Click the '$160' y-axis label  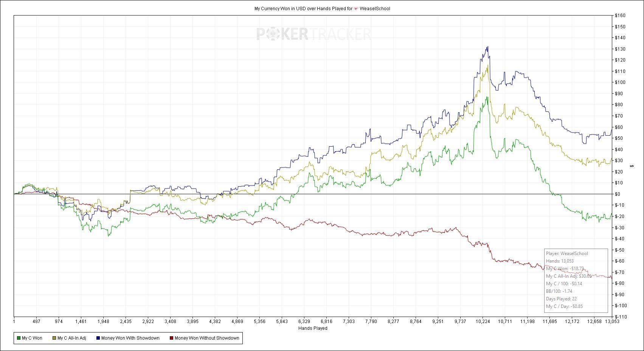tap(620, 15)
